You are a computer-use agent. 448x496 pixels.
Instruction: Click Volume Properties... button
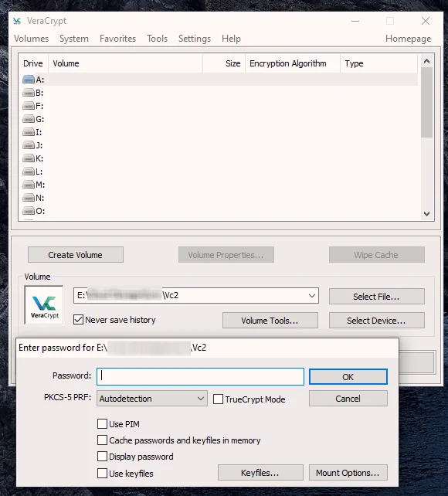(226, 255)
